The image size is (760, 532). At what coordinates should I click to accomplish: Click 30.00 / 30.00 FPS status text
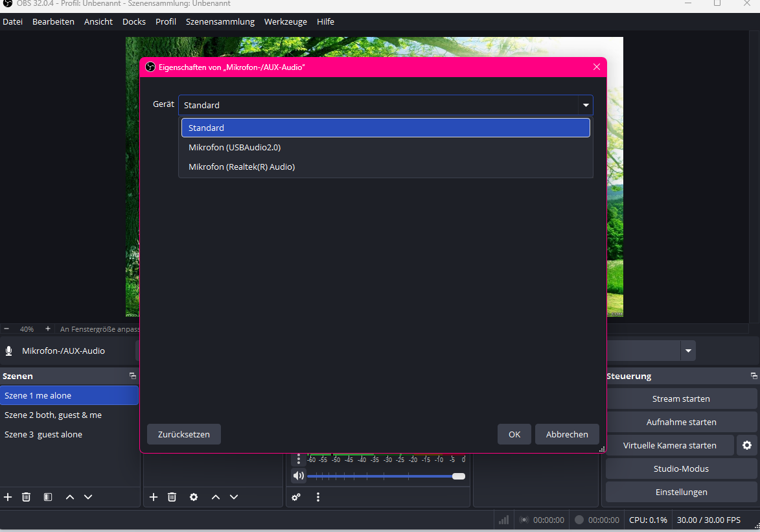coord(709,520)
